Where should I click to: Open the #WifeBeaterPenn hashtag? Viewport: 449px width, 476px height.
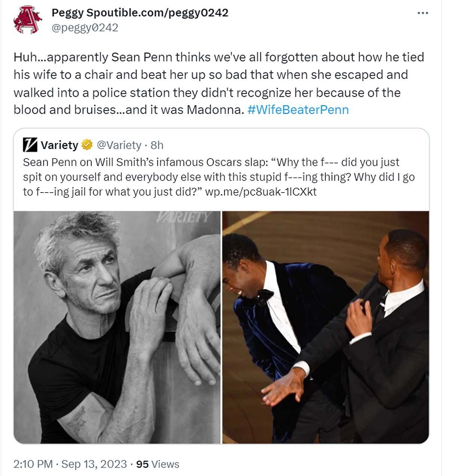(298, 110)
